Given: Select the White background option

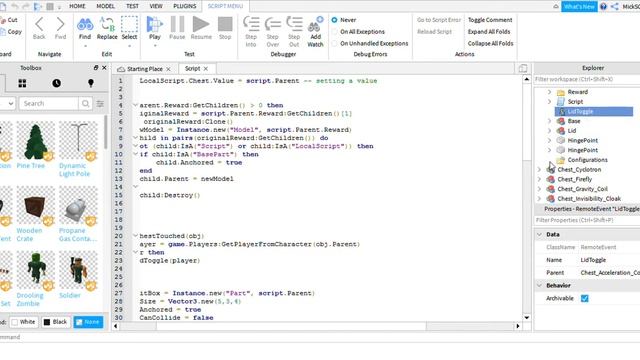Looking at the screenshot, I should click(x=24, y=322).
